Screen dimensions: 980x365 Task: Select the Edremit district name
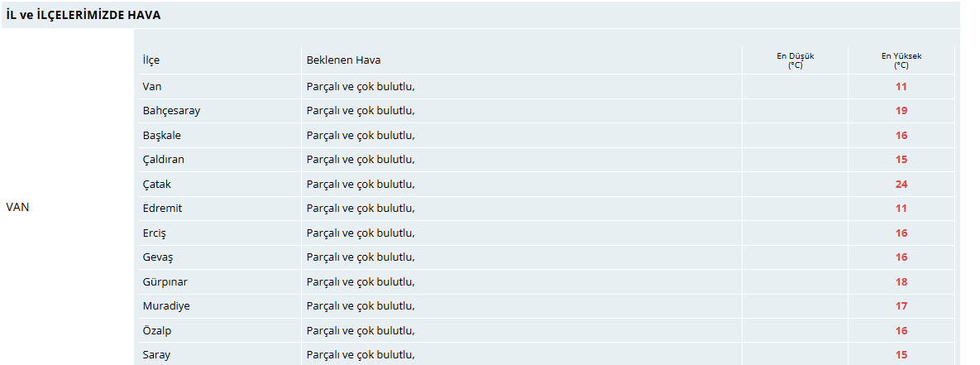162,208
